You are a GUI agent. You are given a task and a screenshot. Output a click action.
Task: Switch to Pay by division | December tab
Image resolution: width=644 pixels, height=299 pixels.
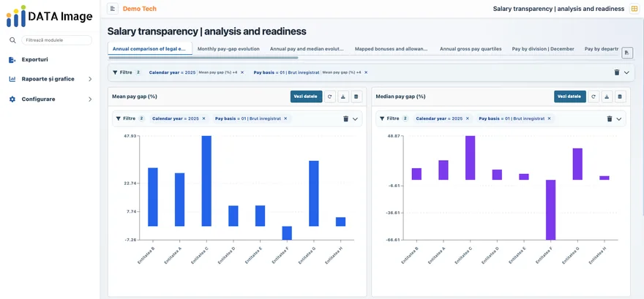543,49
